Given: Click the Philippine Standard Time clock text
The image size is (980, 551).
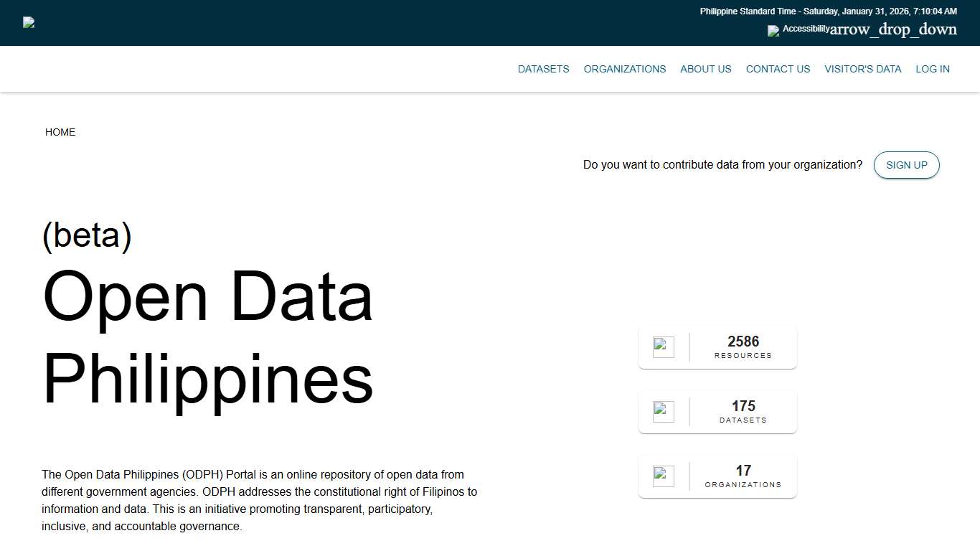Looking at the screenshot, I should pyautogui.click(x=828, y=11).
